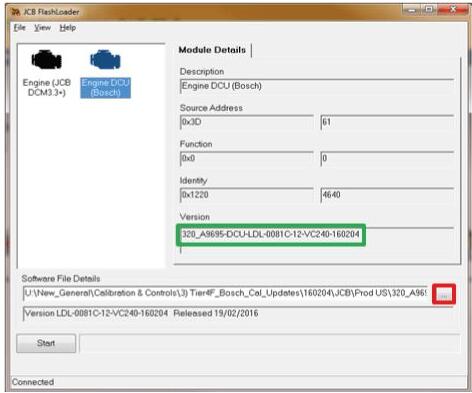Click the Engine DCU (Bosch) label text
Viewport: 472px width, 393px height.
click(105, 88)
